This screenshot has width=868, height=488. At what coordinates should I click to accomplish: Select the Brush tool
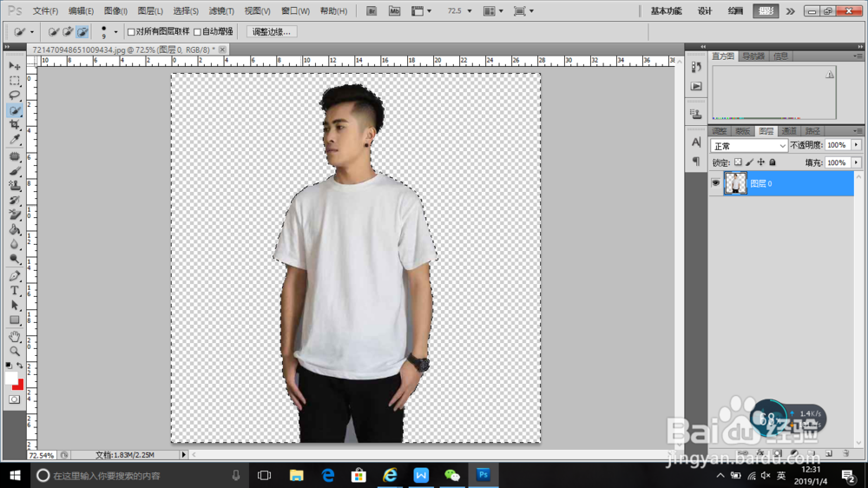coord(15,171)
